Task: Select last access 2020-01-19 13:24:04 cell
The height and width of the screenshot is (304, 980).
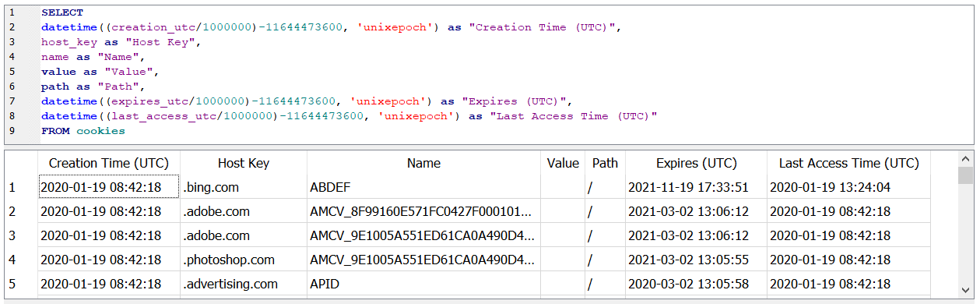Action: pos(848,187)
